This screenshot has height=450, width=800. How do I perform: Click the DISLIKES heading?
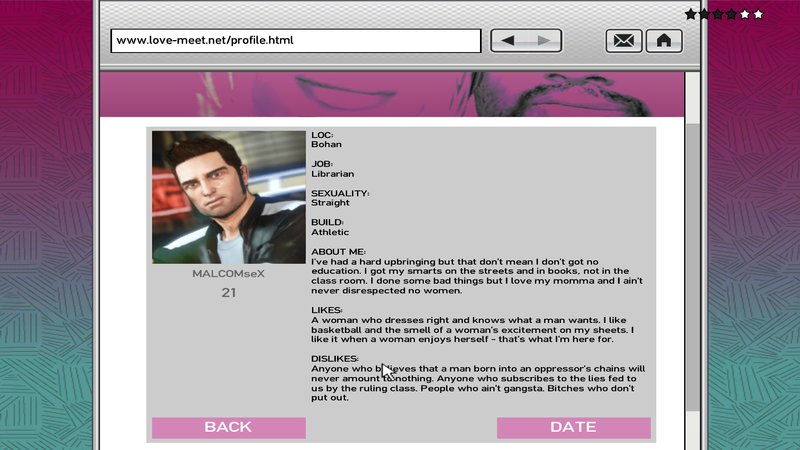pyautogui.click(x=335, y=359)
